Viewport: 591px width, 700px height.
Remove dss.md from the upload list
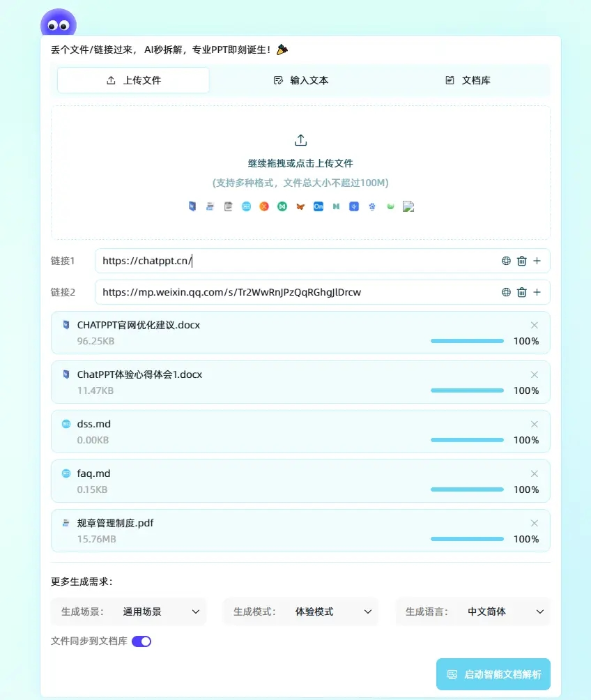coord(535,424)
